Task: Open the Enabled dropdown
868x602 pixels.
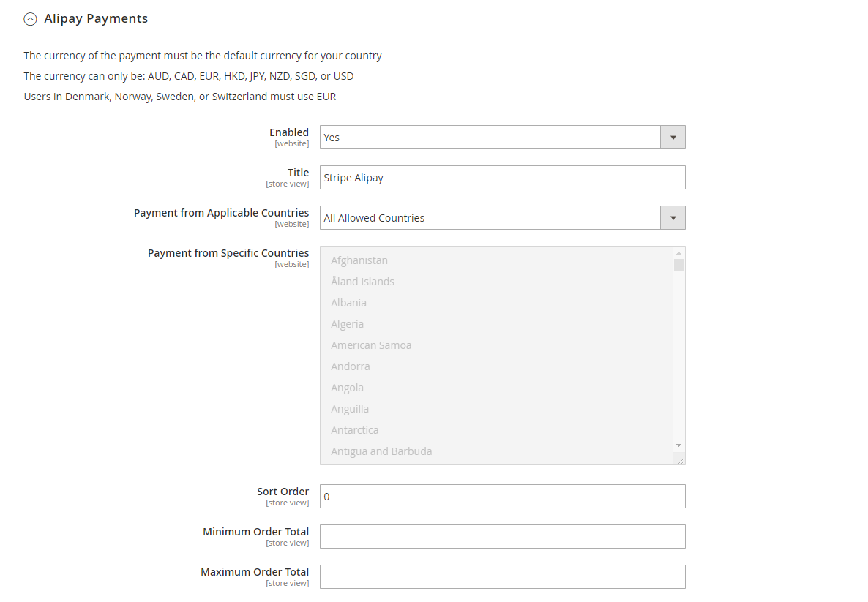Action: tap(490, 138)
